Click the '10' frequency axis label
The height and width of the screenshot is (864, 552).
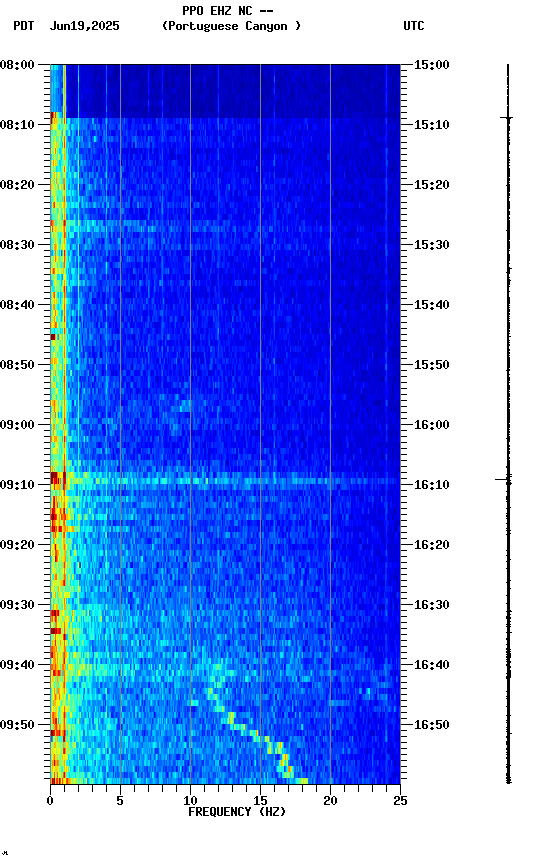(x=190, y=801)
